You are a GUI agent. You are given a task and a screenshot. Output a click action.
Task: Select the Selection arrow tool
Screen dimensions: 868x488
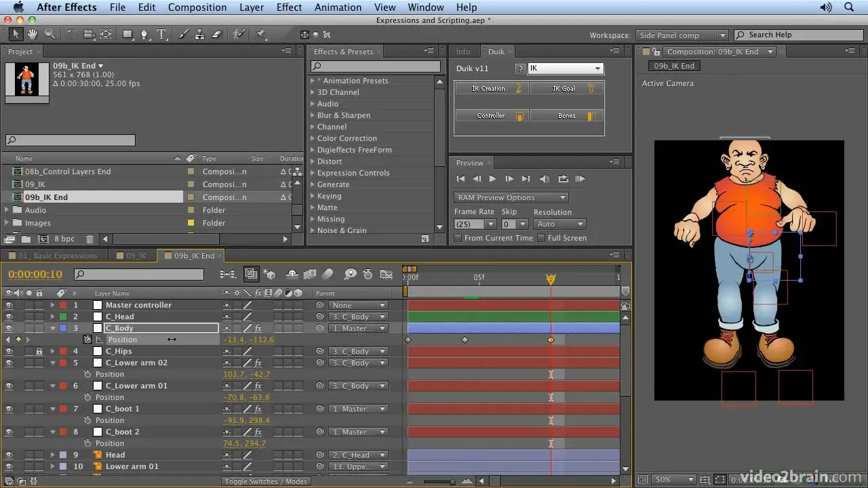[x=16, y=34]
